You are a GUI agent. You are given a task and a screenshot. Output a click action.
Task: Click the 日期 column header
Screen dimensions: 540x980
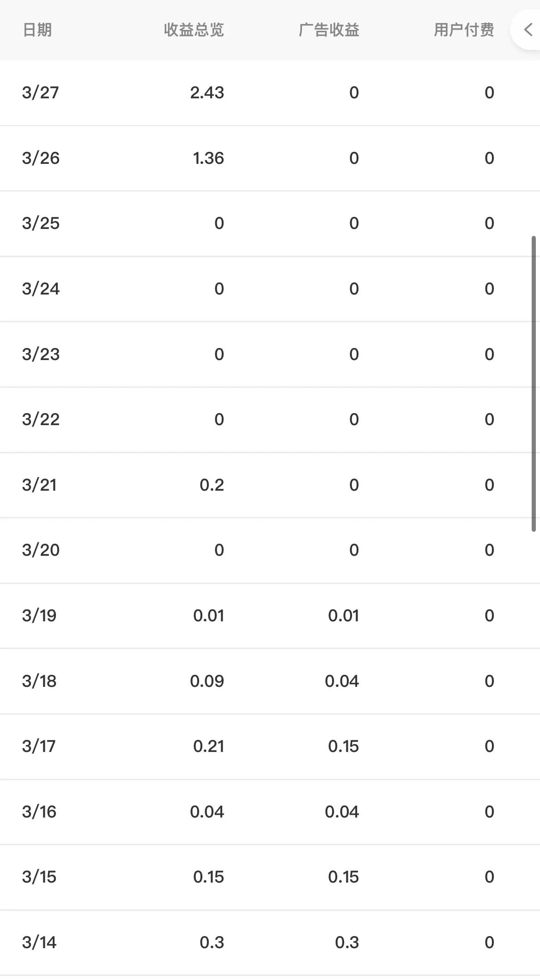pos(37,30)
